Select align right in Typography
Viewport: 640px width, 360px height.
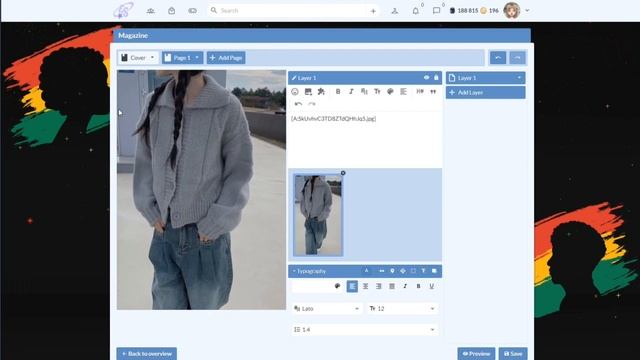pos(378,286)
